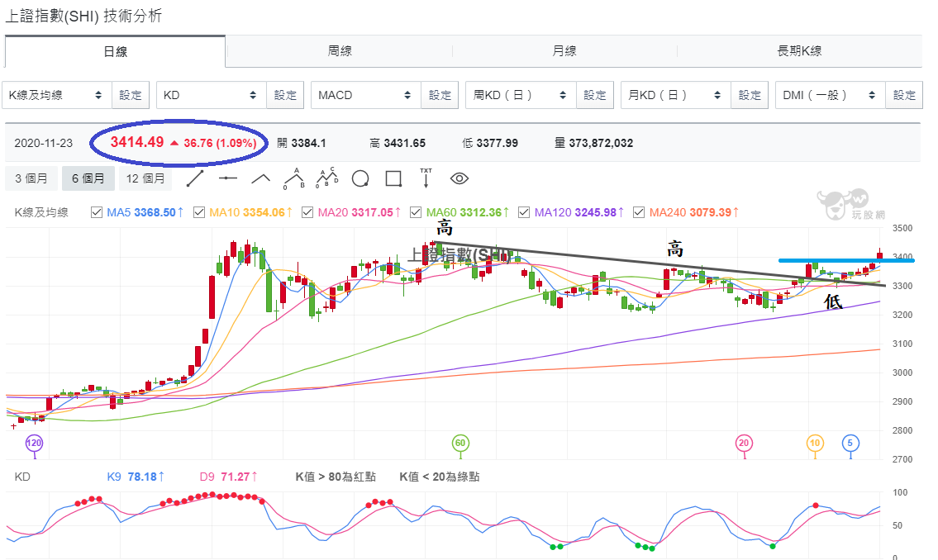Open the K線及均線 indicator dropdown
Image resolution: width=938 pixels, height=560 pixels.
click(57, 95)
